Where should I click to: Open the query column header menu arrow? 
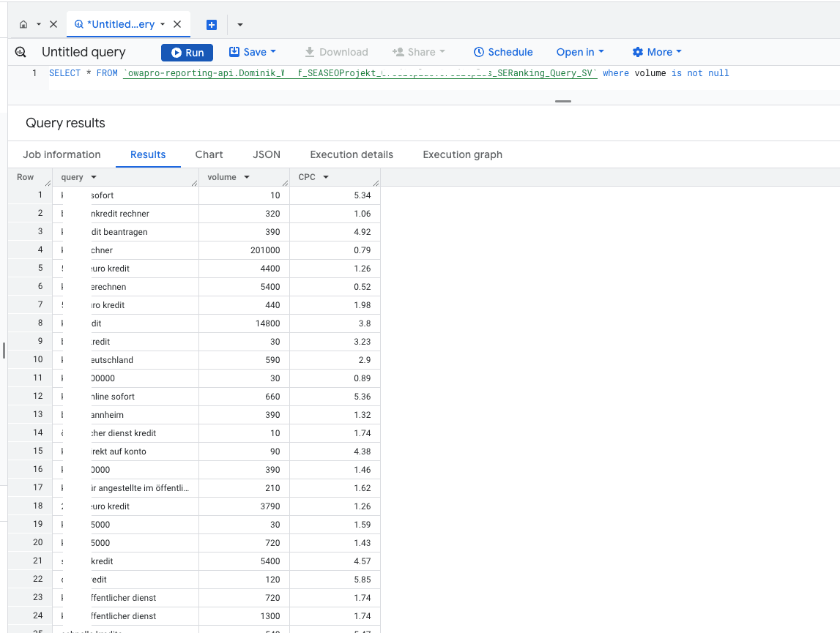94,178
